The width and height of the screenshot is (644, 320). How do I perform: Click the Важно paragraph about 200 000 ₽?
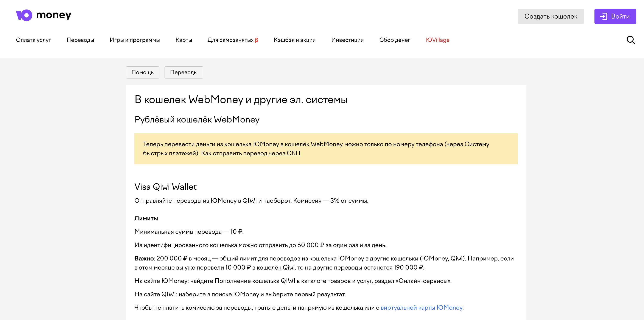point(324,263)
